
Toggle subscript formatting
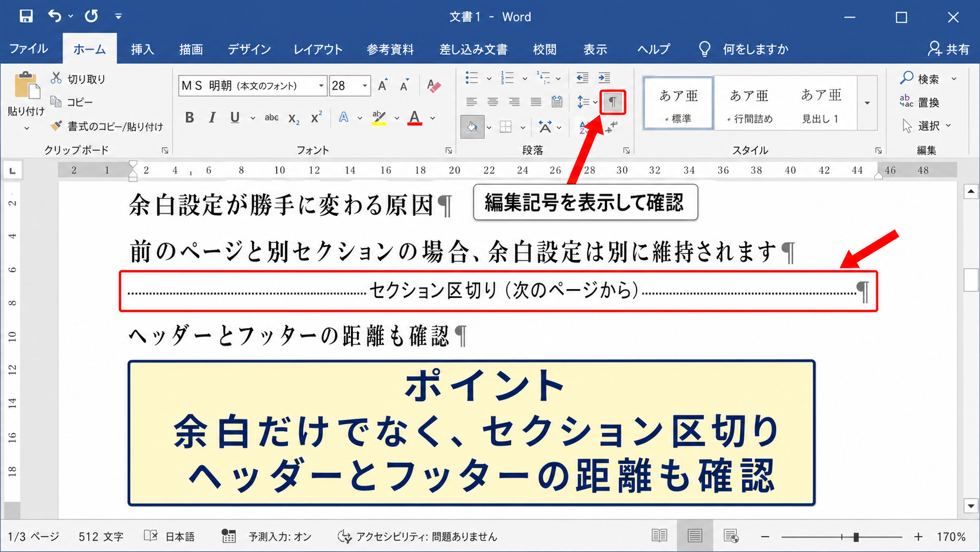(x=294, y=118)
